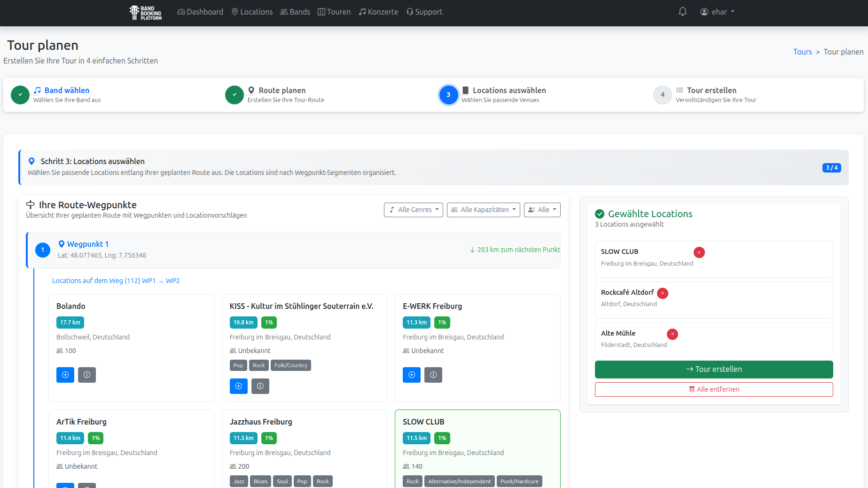Screen dimensions: 868x488
Task: Remove SLOW CLUB from selected locations
Action: tap(699, 252)
